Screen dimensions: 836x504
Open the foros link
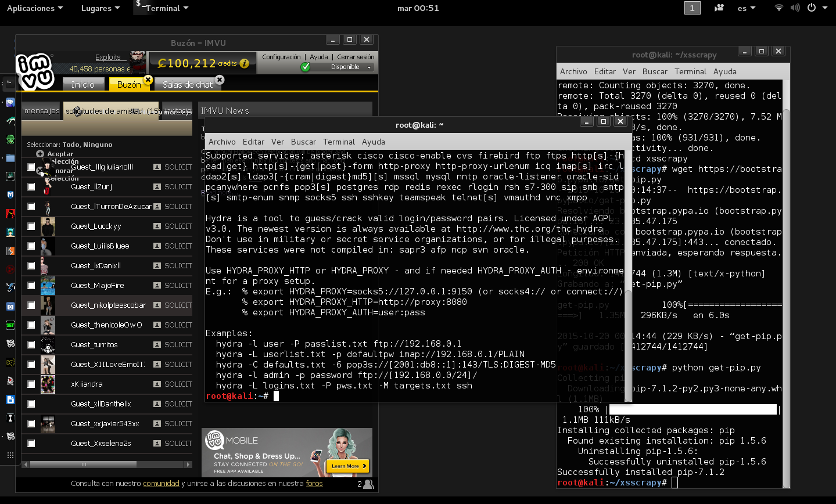coord(314,484)
